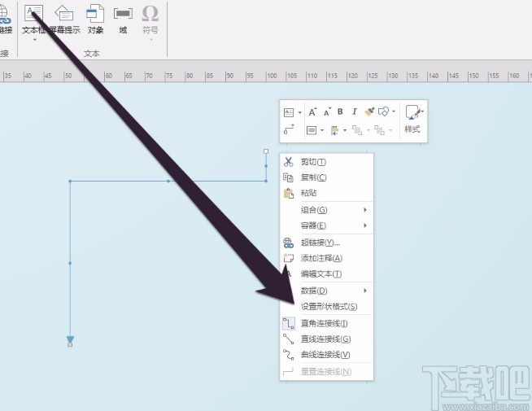Image resolution: width=532 pixels, height=411 pixels.
Task: Select 编辑文本(T) in the context menu
Action: [326, 274]
